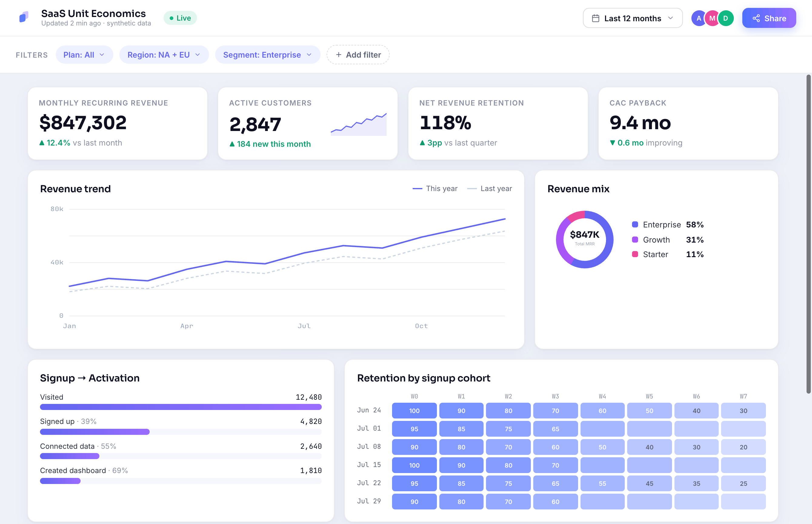This screenshot has height=524, width=812.
Task: Click the Jul 08 cohort W7 cell 20
Action: tap(743, 447)
